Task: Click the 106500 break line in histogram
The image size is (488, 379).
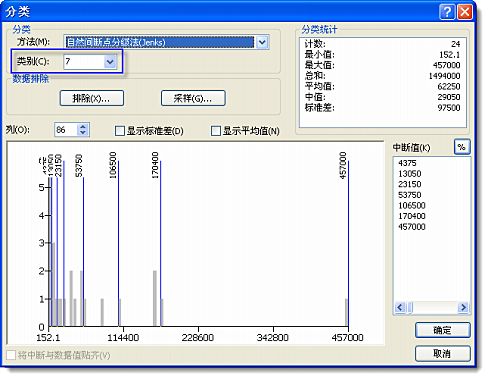Action: click(118, 243)
